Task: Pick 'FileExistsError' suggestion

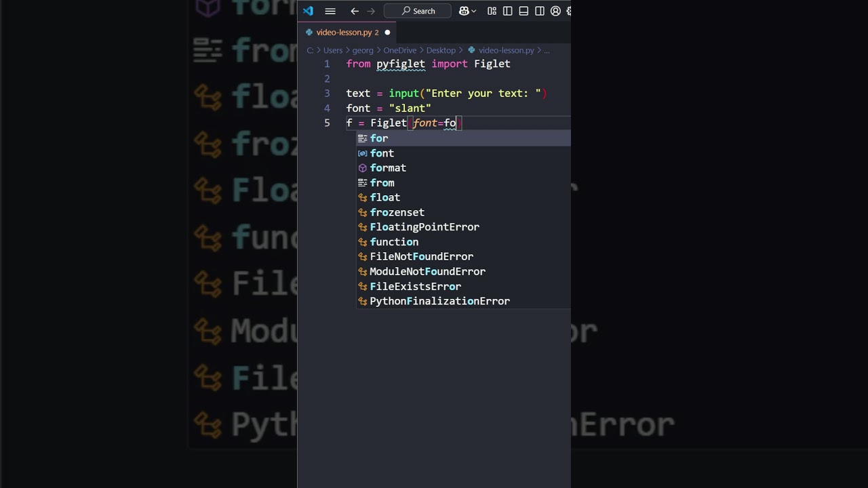Action: (464, 286)
